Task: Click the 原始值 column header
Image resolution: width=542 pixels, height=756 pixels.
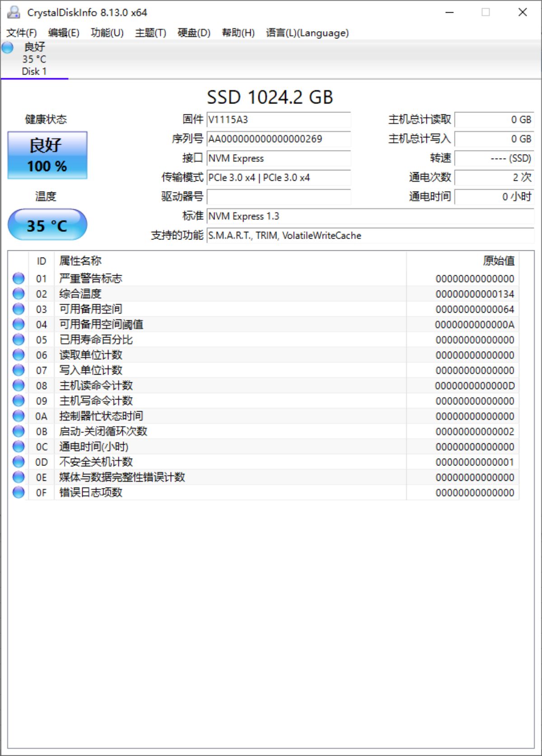Action: (x=463, y=261)
